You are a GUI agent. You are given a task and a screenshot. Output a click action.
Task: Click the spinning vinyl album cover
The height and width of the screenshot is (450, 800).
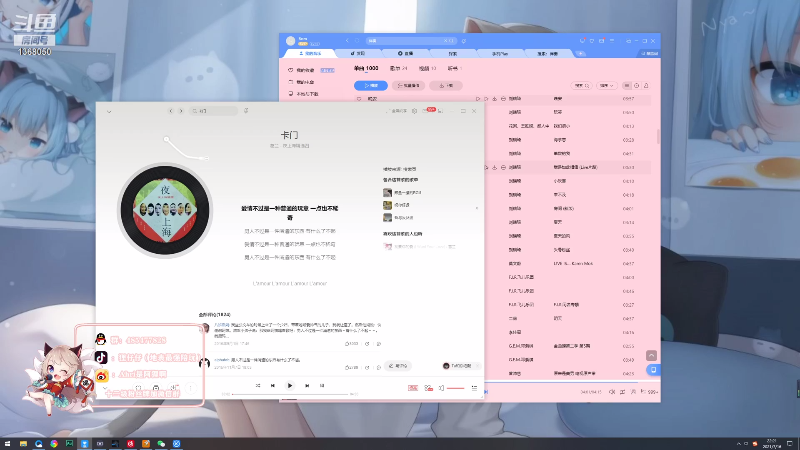tap(165, 210)
